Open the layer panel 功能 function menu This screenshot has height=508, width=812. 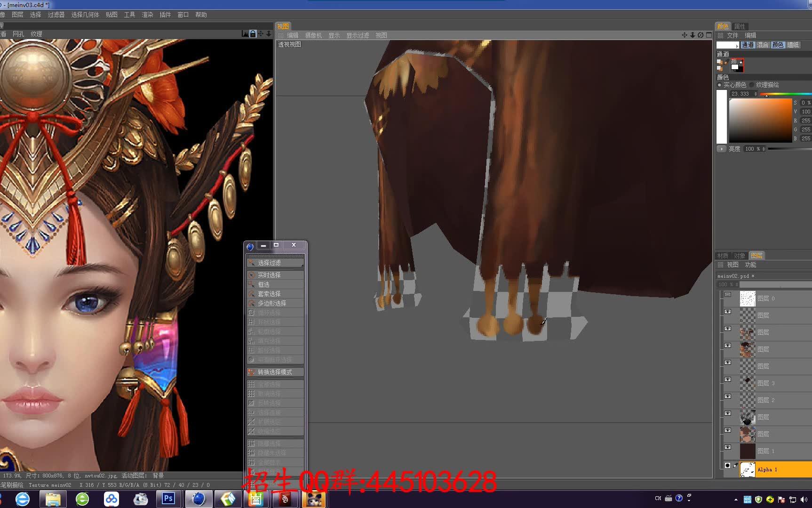[750, 265]
